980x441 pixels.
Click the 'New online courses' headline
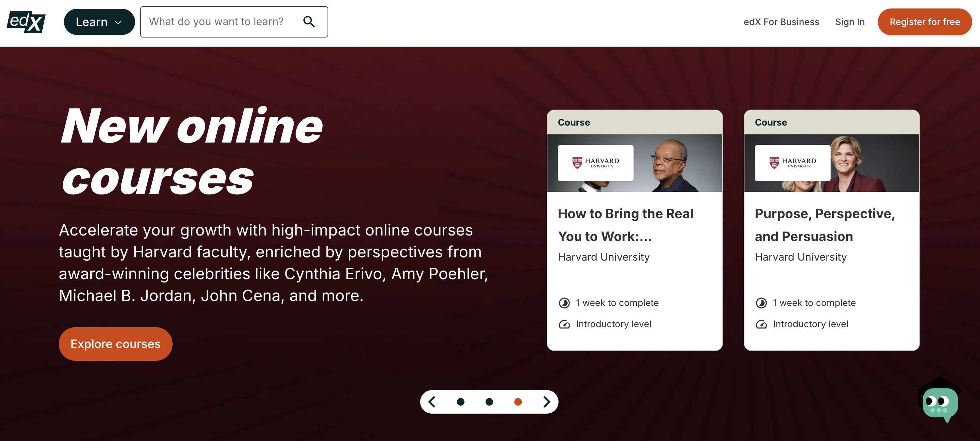tap(192, 151)
